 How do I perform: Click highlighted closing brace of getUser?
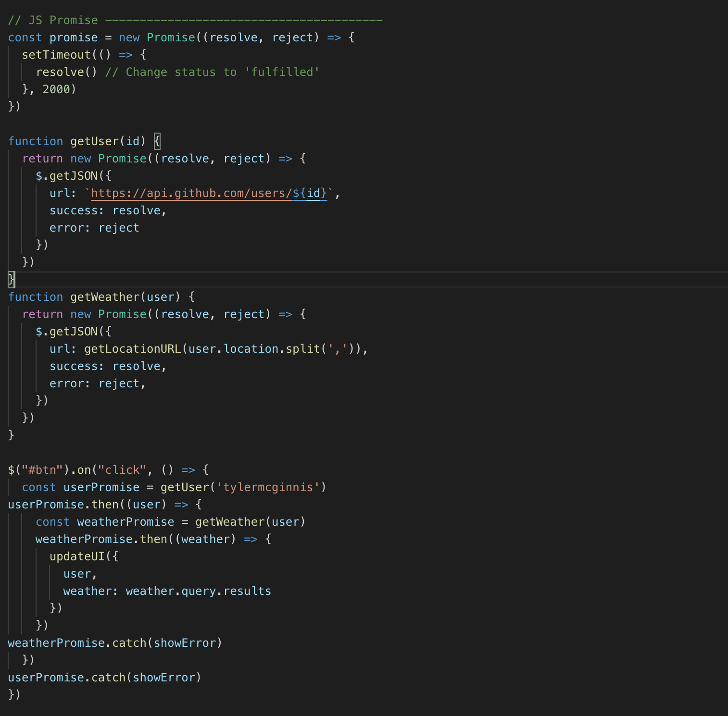pos(12,280)
